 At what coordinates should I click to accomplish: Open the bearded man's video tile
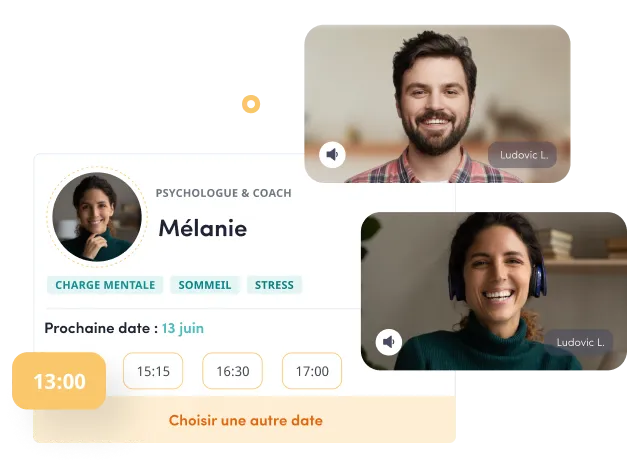click(x=437, y=104)
